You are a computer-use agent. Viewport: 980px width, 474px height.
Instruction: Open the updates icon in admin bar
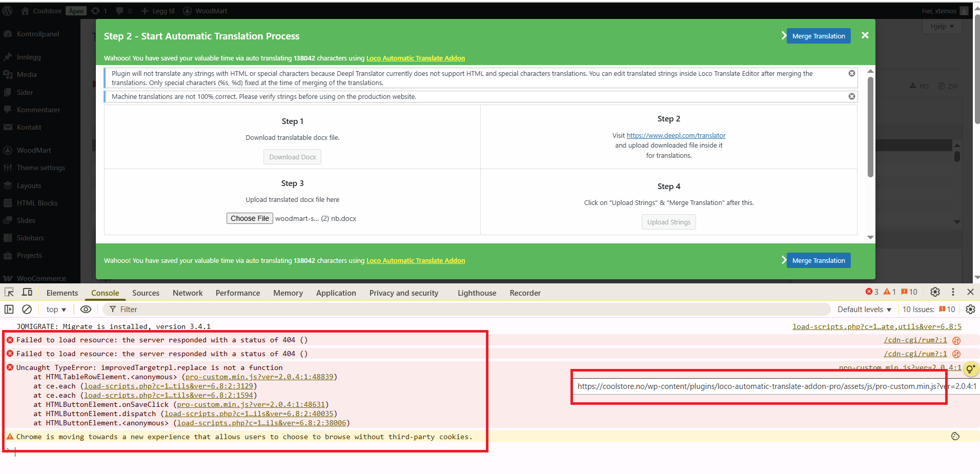click(95, 11)
